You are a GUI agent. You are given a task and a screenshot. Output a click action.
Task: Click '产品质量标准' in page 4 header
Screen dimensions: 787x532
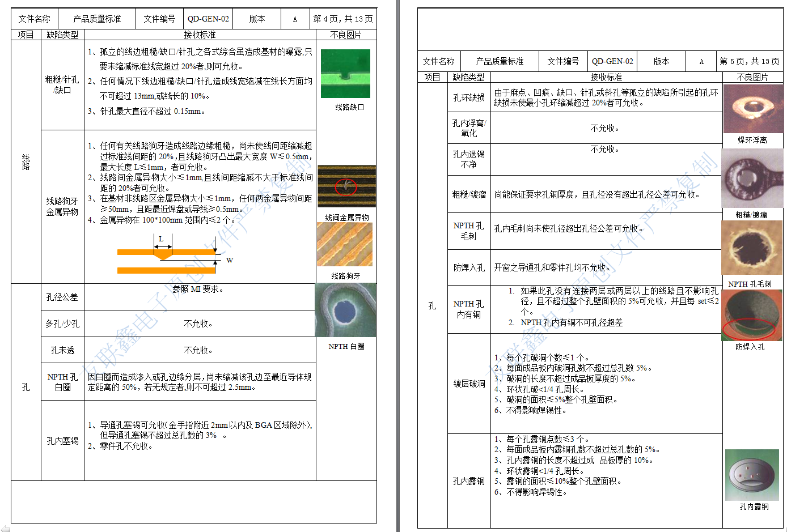97,19
